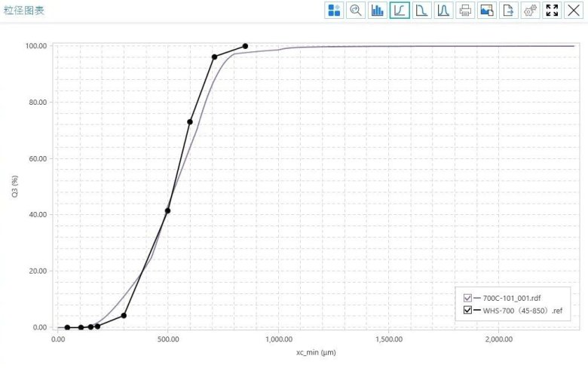Image resolution: width=588 pixels, height=368 pixels.
Task: Switch to histogram bar chart view
Action: [x=378, y=11]
